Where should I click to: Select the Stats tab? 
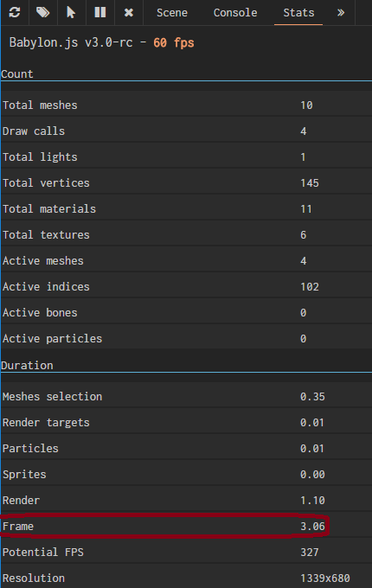coord(298,13)
